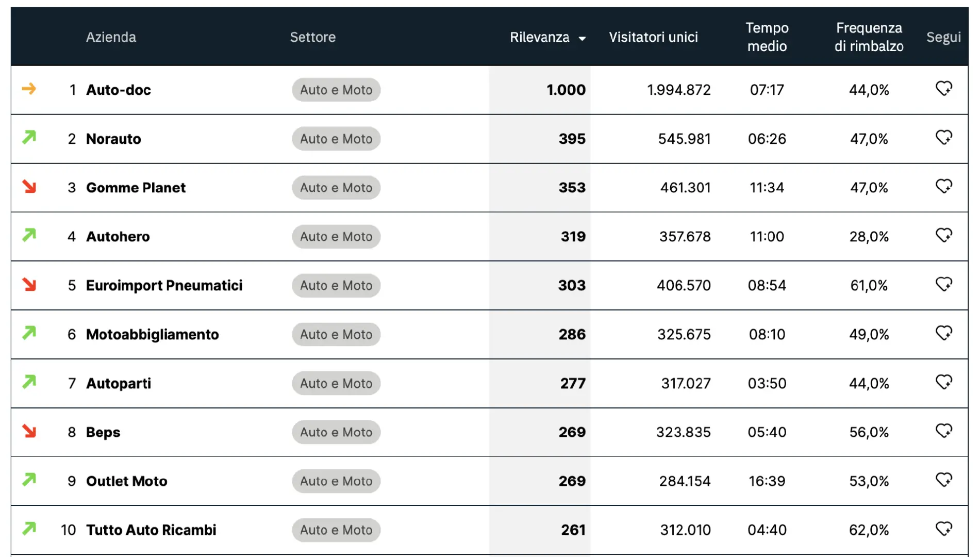Select the average time 03:50

(767, 384)
